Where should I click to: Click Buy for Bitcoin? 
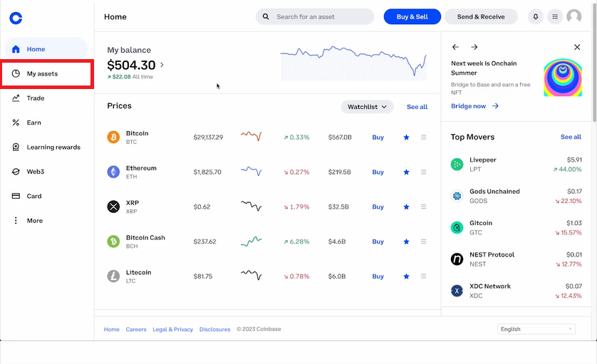[x=378, y=137]
